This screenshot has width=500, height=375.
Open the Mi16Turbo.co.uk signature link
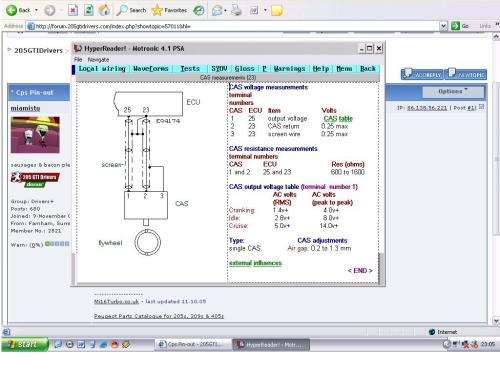point(116,301)
